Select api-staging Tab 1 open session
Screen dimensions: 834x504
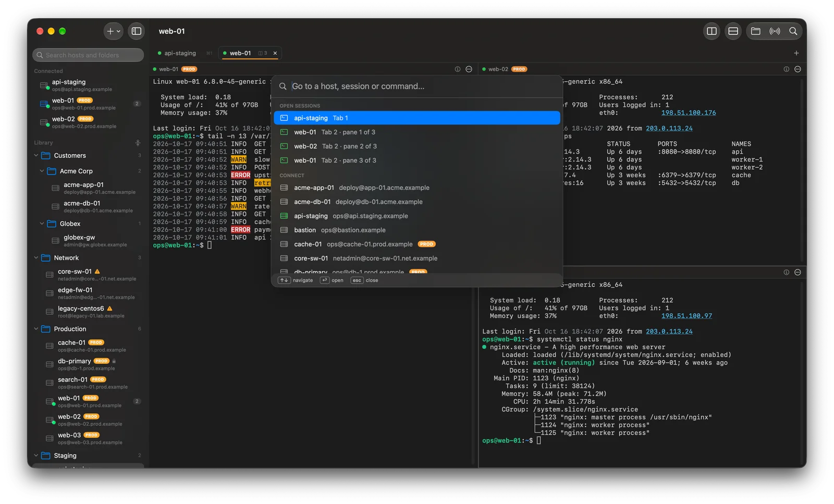coord(417,118)
